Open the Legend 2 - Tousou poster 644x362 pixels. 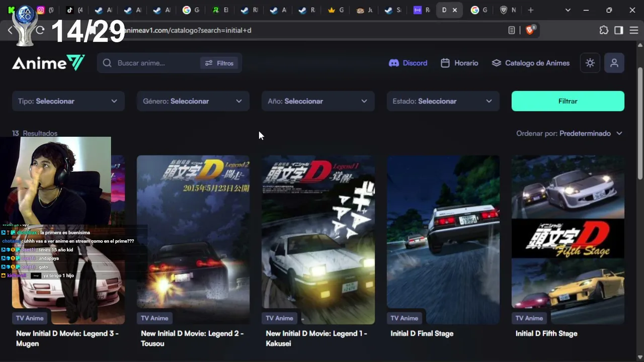(193, 240)
